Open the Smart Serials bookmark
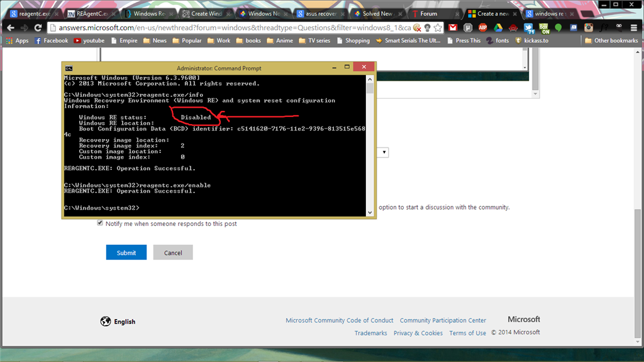Screen dimensions: 644x362 pos(408,40)
